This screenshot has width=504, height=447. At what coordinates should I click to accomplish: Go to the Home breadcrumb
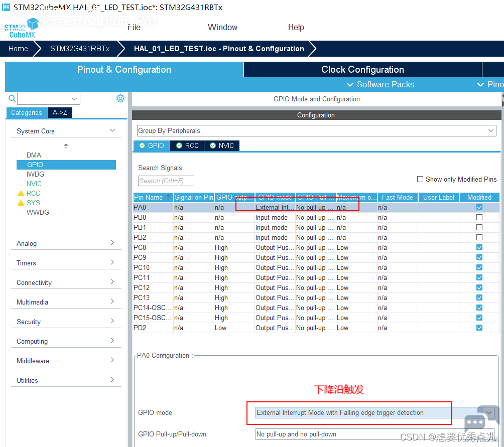click(x=18, y=49)
